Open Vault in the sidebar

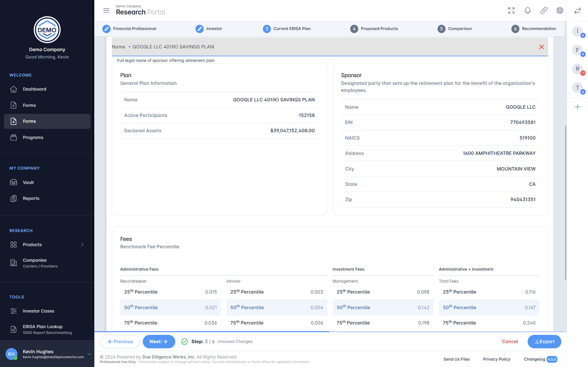47,182
